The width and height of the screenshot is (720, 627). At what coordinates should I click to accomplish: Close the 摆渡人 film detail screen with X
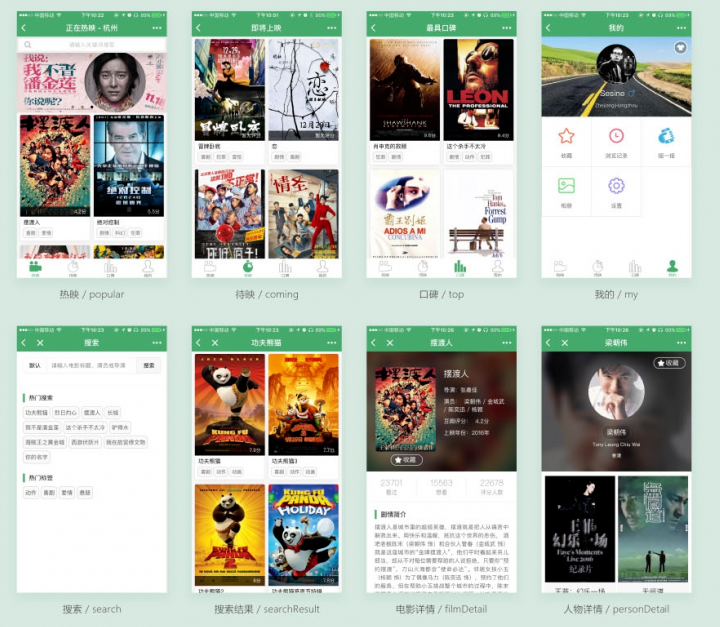390,343
